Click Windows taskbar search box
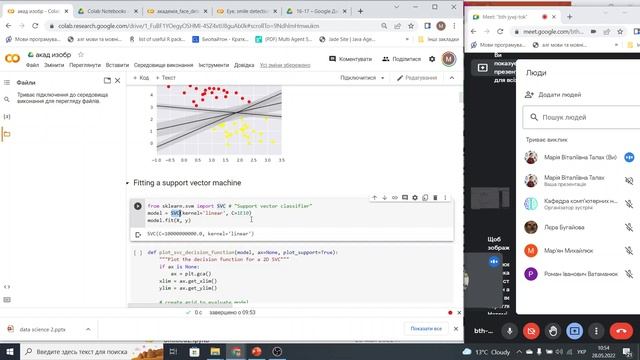 [x=91, y=351]
